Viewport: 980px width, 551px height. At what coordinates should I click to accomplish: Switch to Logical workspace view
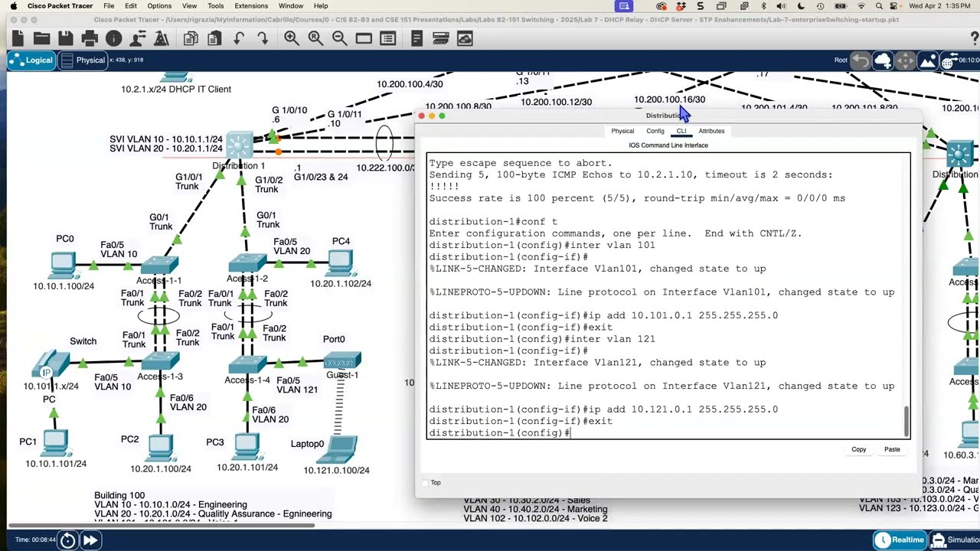tap(31, 60)
